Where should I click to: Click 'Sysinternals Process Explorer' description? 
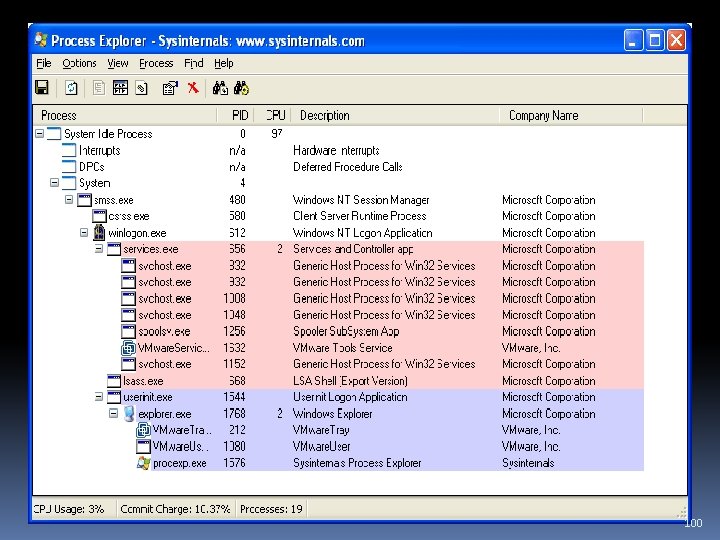click(357, 463)
